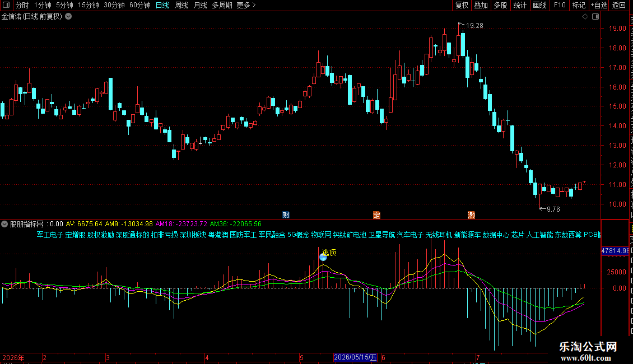
Task: Select the 30分钟 period
Action: [x=114, y=5]
